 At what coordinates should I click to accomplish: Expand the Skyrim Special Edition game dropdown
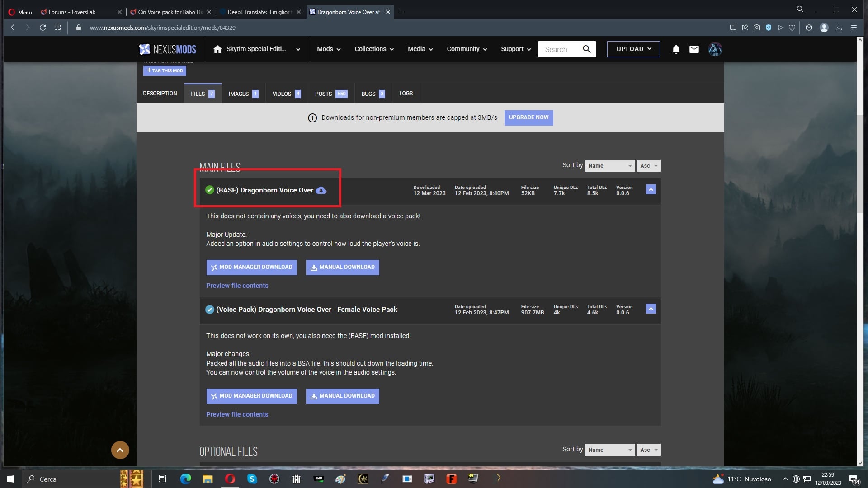[298, 49]
